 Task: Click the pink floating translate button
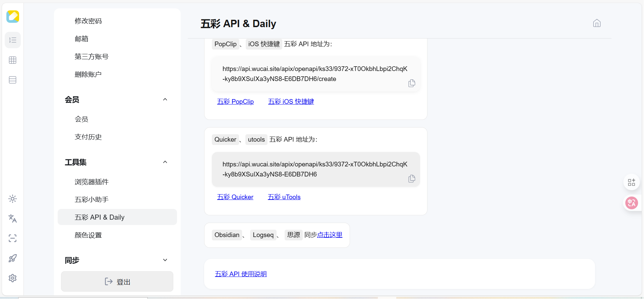632,203
